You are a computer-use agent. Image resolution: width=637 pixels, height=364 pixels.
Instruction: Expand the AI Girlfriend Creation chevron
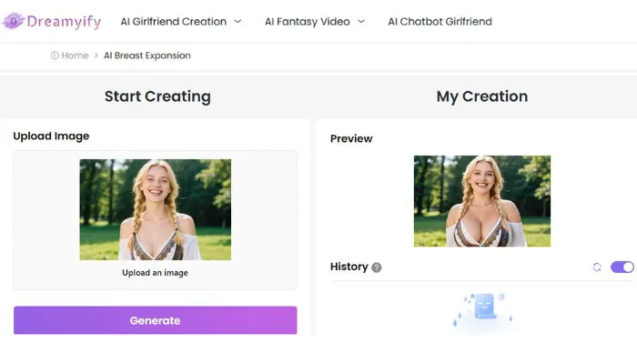click(x=238, y=22)
